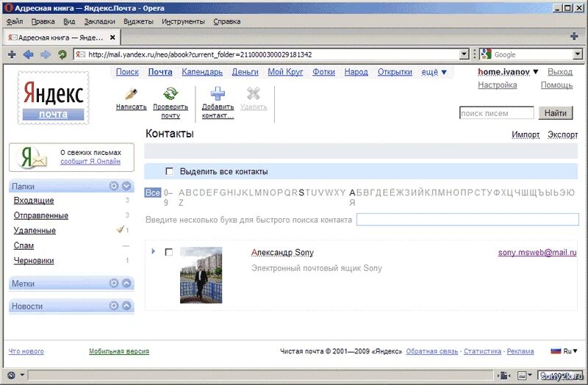Open the Виджеты menu
Image resolution: width=588 pixels, height=385 pixels.
[x=138, y=21]
